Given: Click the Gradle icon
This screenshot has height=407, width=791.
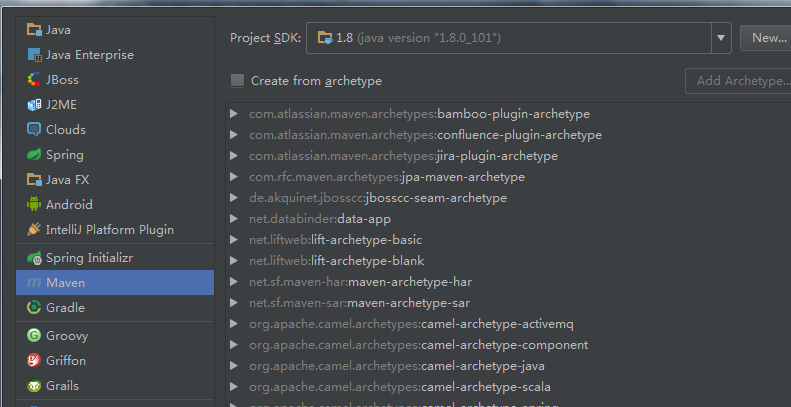Looking at the screenshot, I should tap(34, 308).
